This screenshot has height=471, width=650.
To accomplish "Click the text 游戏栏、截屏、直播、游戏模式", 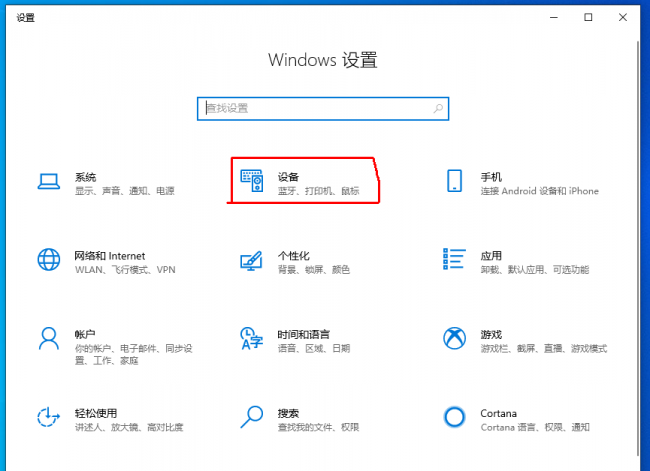I will tap(544, 348).
